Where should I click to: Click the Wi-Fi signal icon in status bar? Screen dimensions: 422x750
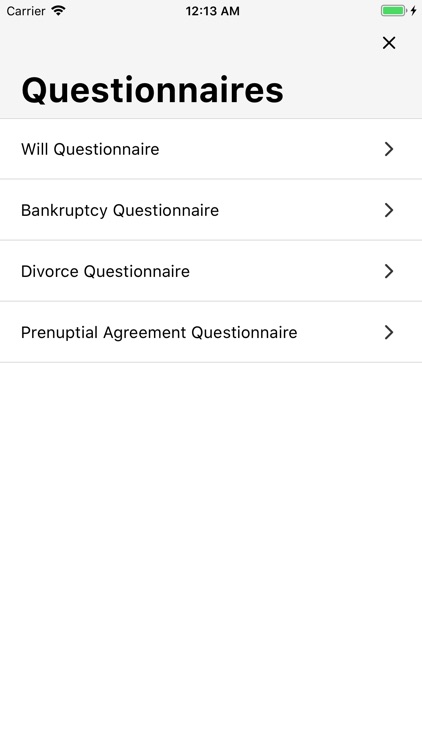pyautogui.click(x=58, y=11)
